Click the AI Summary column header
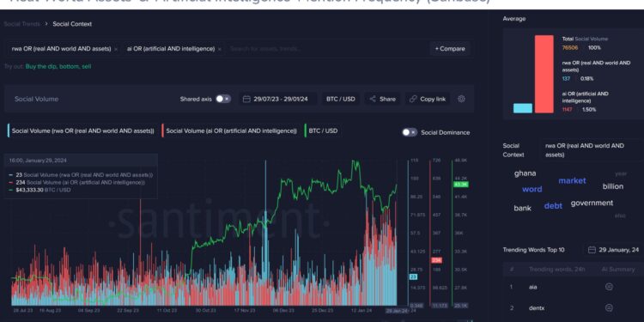 (618, 270)
